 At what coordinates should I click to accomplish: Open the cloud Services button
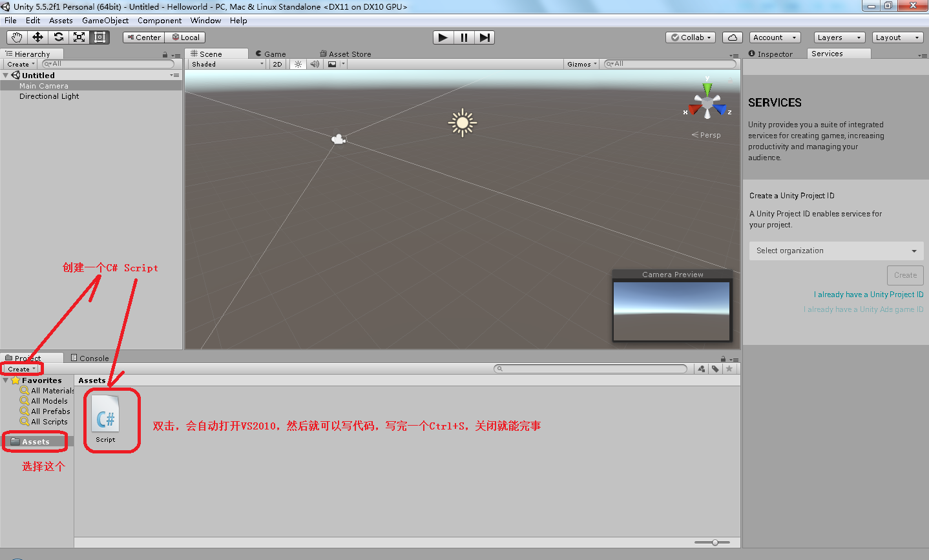click(733, 37)
